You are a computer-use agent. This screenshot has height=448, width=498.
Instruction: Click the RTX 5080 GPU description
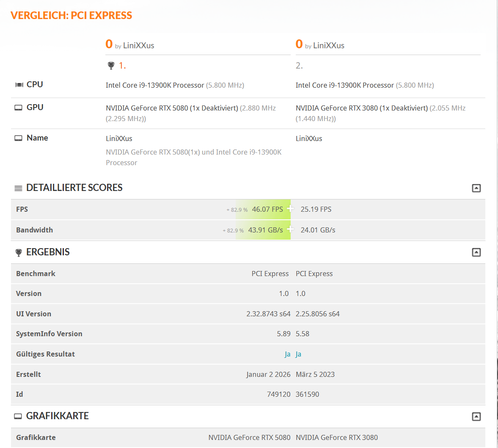click(191, 113)
